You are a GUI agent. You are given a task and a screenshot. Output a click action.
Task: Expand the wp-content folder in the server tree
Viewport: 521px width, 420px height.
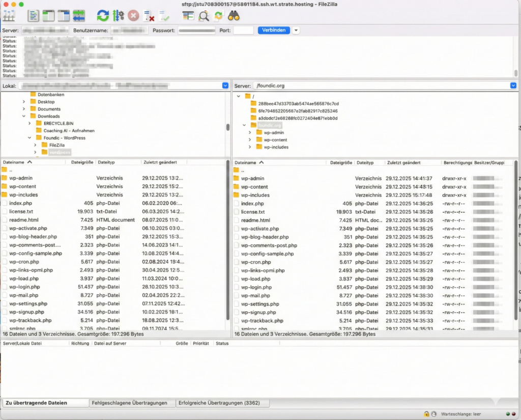click(250, 139)
